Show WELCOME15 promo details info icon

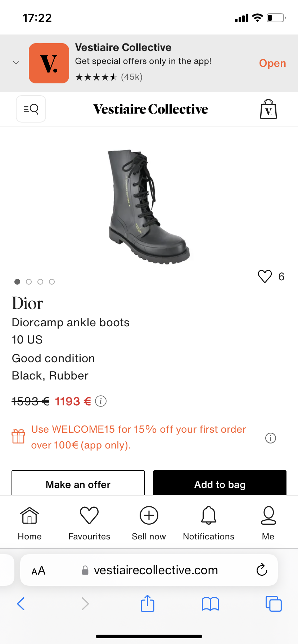270,438
